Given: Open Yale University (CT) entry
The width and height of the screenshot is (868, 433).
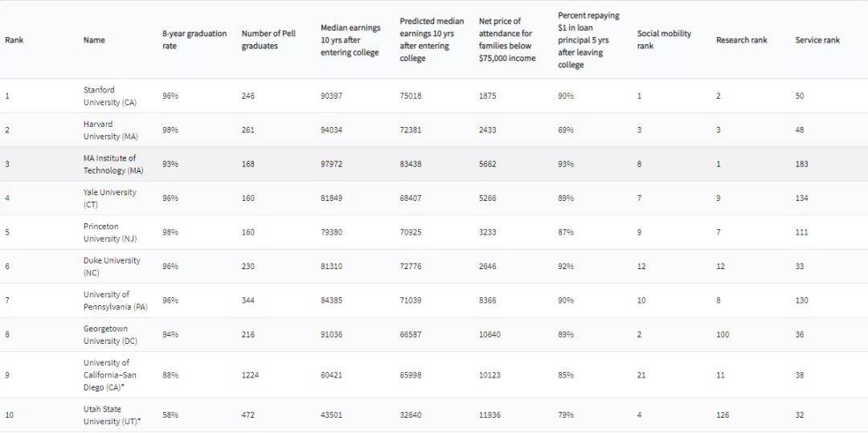Looking at the screenshot, I should click(109, 198).
